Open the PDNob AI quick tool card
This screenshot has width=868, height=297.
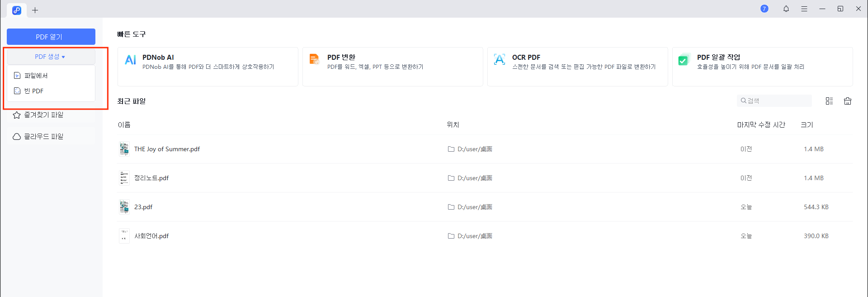click(x=208, y=67)
